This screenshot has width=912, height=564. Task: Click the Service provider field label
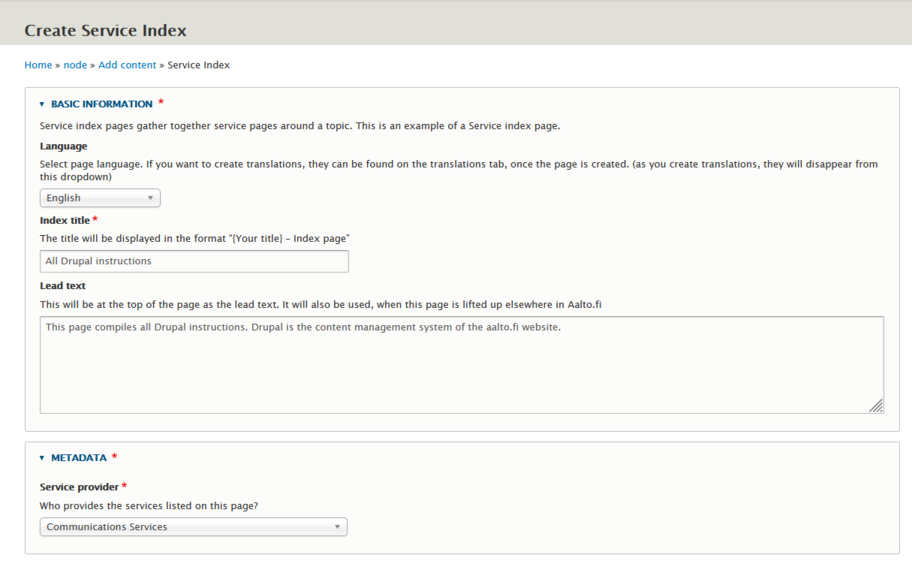(79, 487)
